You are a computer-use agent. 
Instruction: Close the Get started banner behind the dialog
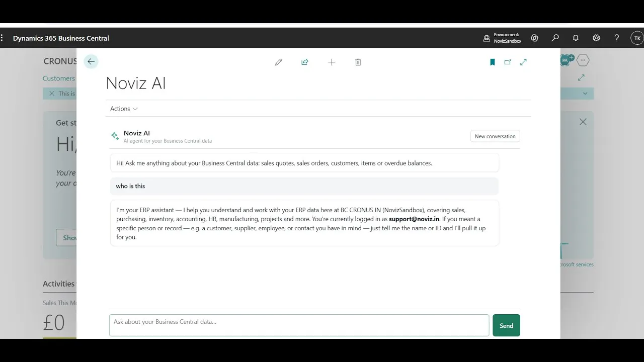pyautogui.click(x=583, y=122)
